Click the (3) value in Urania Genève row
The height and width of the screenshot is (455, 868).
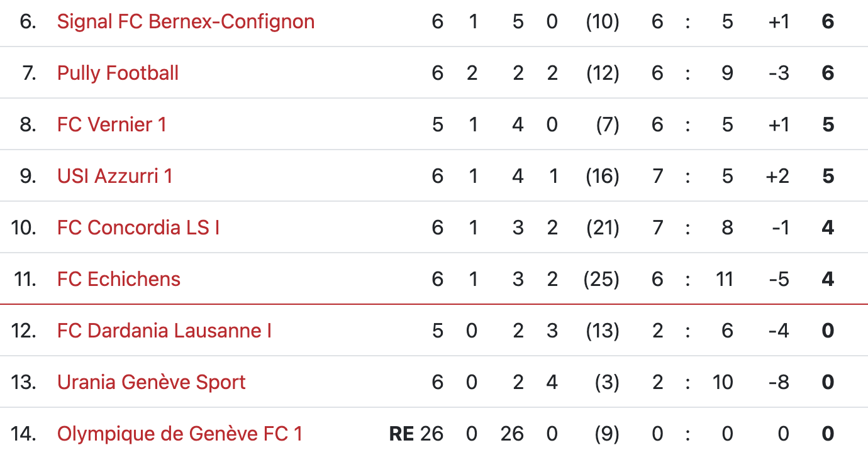point(606,383)
